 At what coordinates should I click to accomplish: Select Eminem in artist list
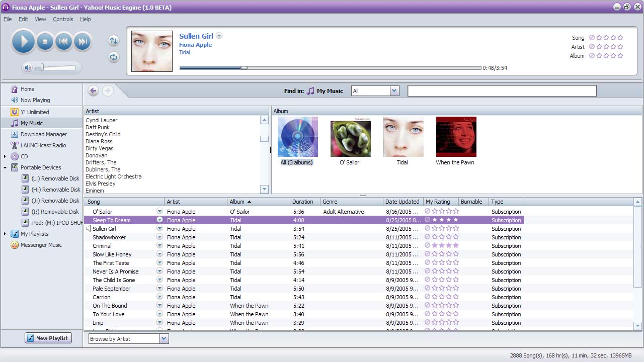point(95,191)
